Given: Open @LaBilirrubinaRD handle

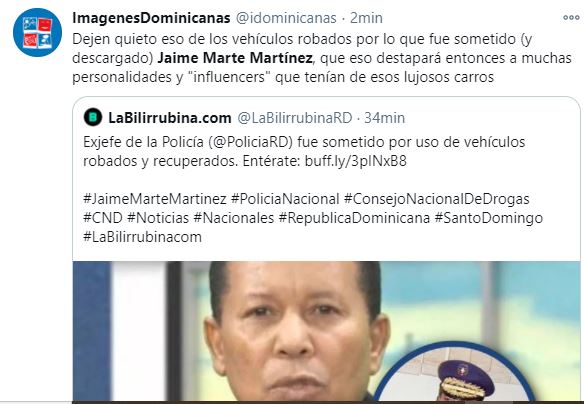Looking at the screenshot, I should tap(295, 118).
